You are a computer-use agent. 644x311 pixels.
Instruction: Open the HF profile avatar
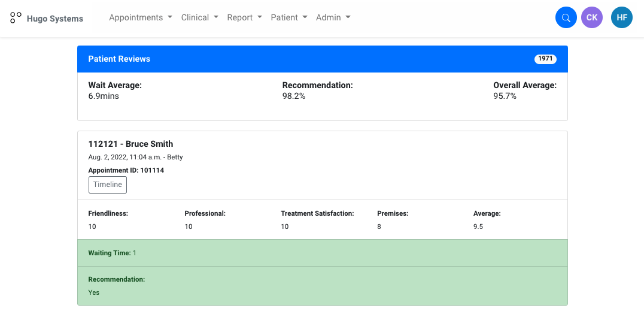(621, 18)
